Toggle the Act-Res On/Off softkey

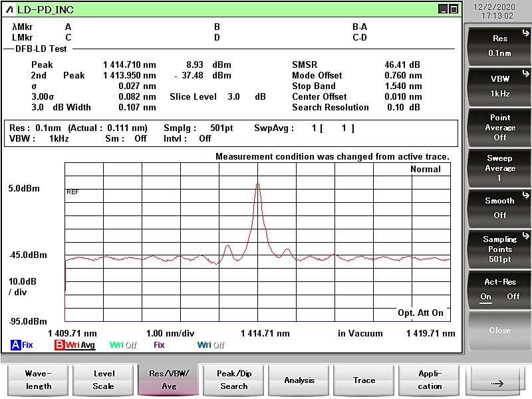pos(499,289)
